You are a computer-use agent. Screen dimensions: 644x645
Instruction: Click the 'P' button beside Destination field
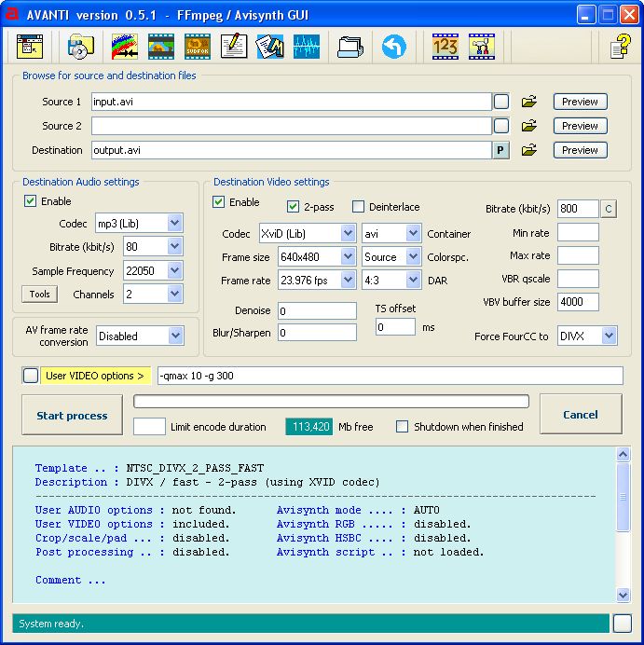point(500,150)
